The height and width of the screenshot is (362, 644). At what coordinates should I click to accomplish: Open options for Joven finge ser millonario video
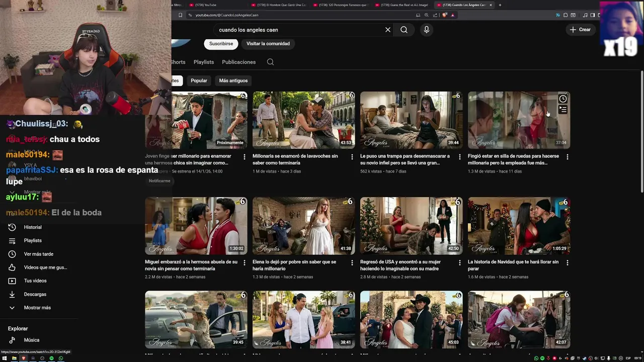tap(244, 157)
